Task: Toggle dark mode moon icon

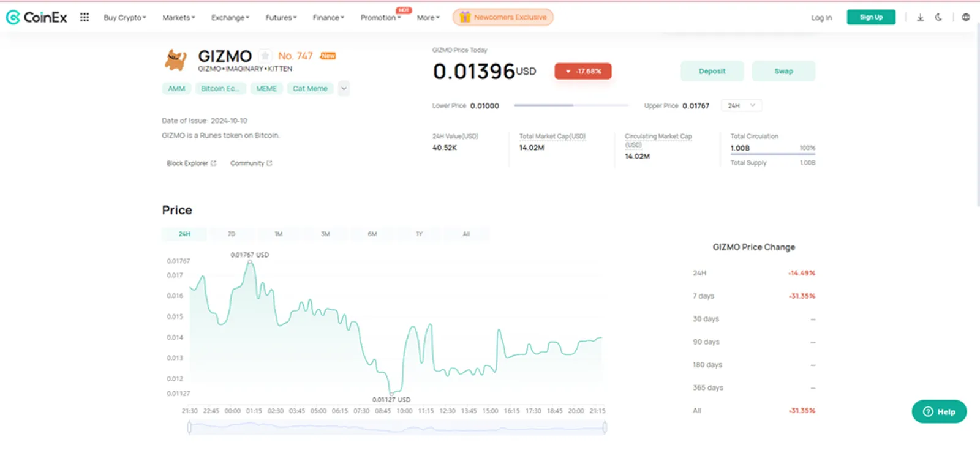Action: point(938,17)
